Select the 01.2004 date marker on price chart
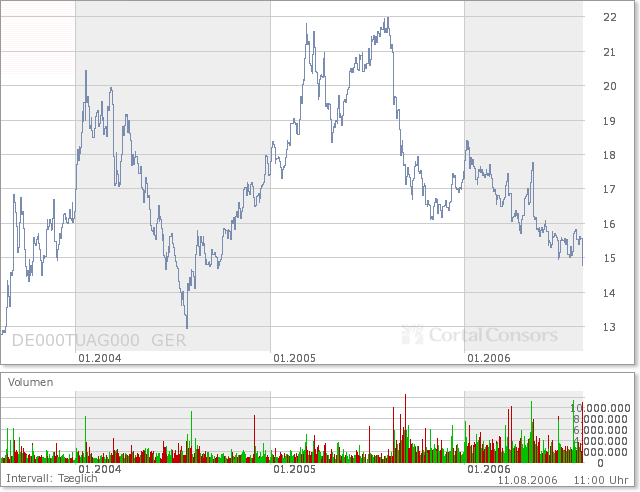Viewport: 640px width, 492px height. (x=99, y=358)
